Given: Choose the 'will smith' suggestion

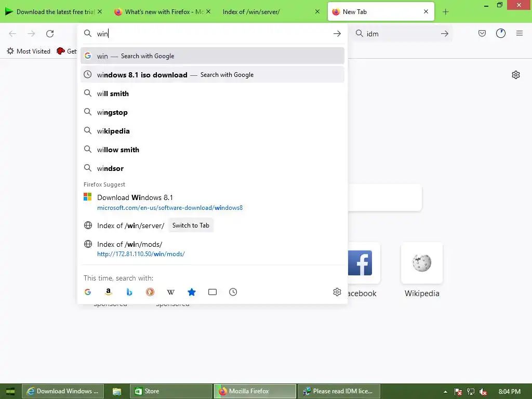Looking at the screenshot, I should pyautogui.click(x=212, y=94).
